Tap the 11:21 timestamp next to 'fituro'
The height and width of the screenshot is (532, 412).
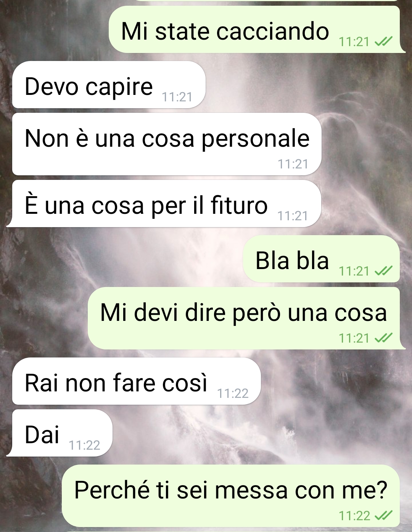click(x=293, y=216)
